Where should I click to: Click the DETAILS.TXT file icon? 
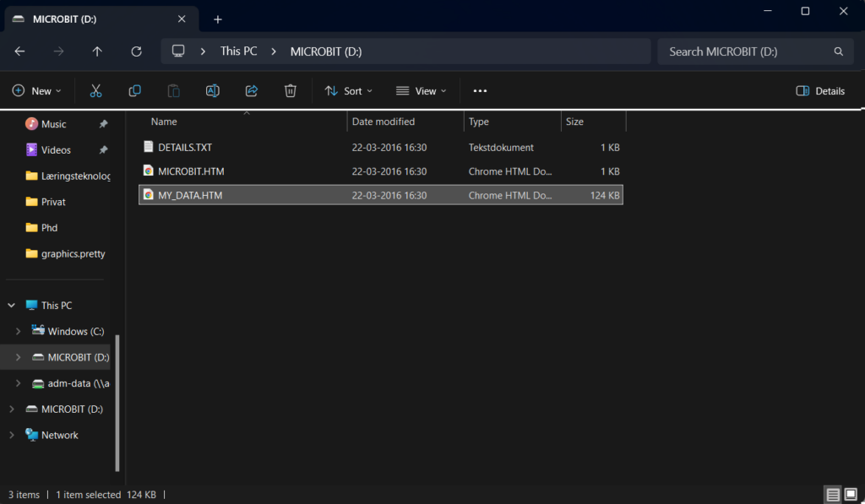click(x=148, y=147)
